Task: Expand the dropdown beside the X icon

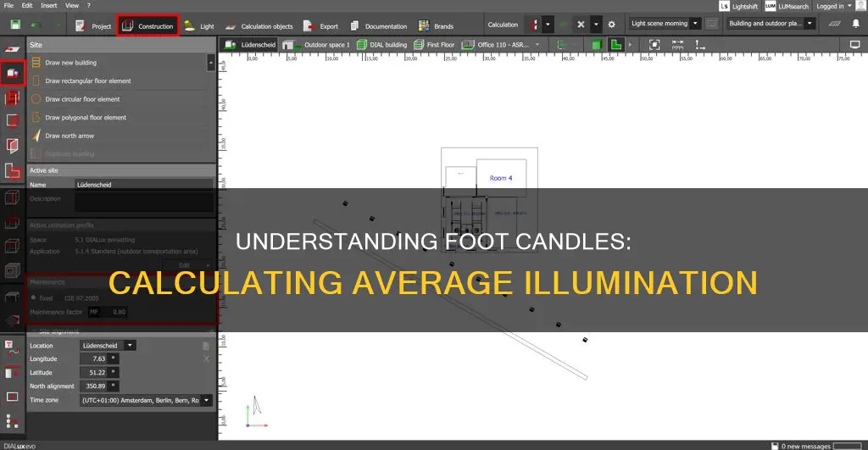Action: pyautogui.click(x=596, y=25)
